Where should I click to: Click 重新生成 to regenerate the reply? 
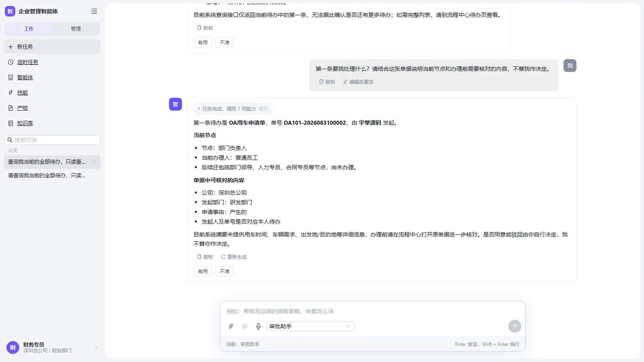click(234, 257)
